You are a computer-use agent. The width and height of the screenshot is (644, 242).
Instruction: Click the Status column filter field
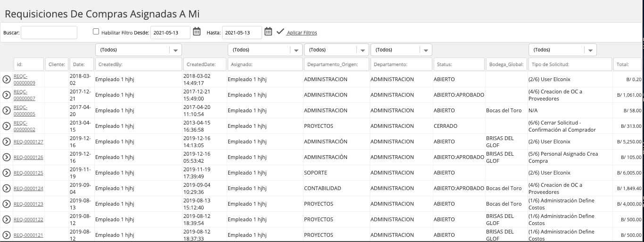tap(459, 64)
